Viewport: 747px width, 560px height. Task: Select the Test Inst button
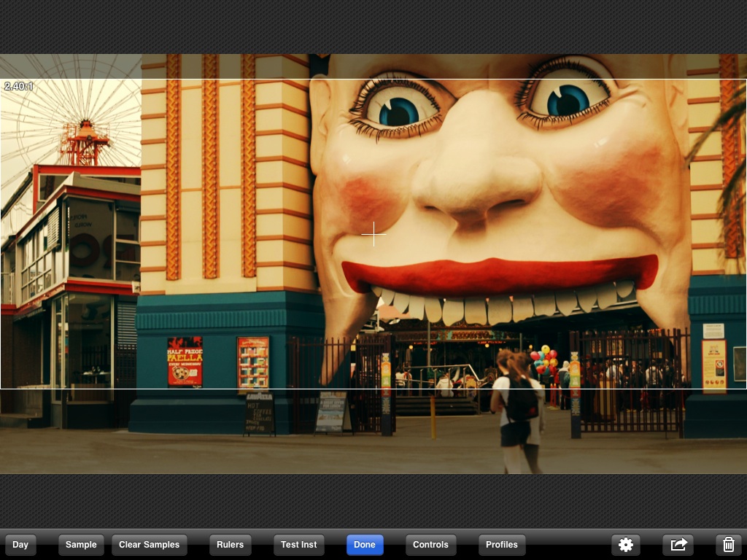point(298,544)
